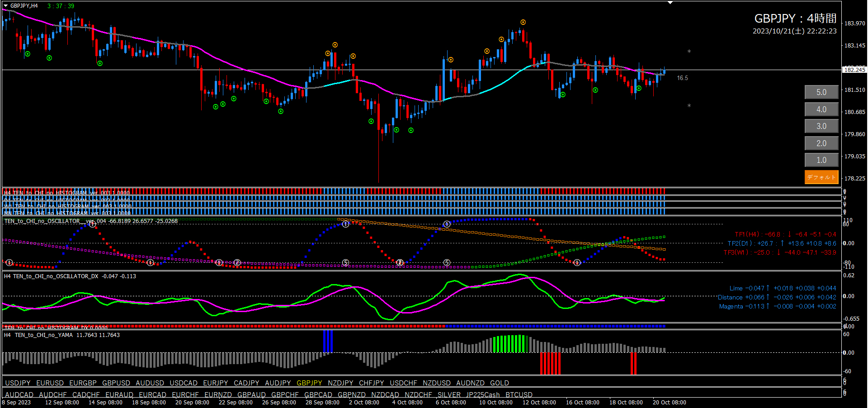The height and width of the screenshot is (408, 868).
Task: Switch chart to GOLD
Action: [x=500, y=383]
